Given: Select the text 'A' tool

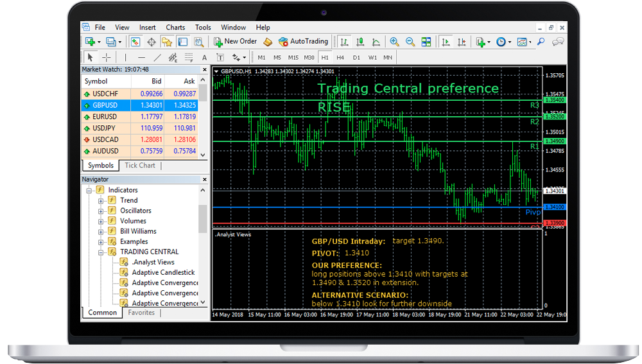Looking at the screenshot, I should pos(204,58).
